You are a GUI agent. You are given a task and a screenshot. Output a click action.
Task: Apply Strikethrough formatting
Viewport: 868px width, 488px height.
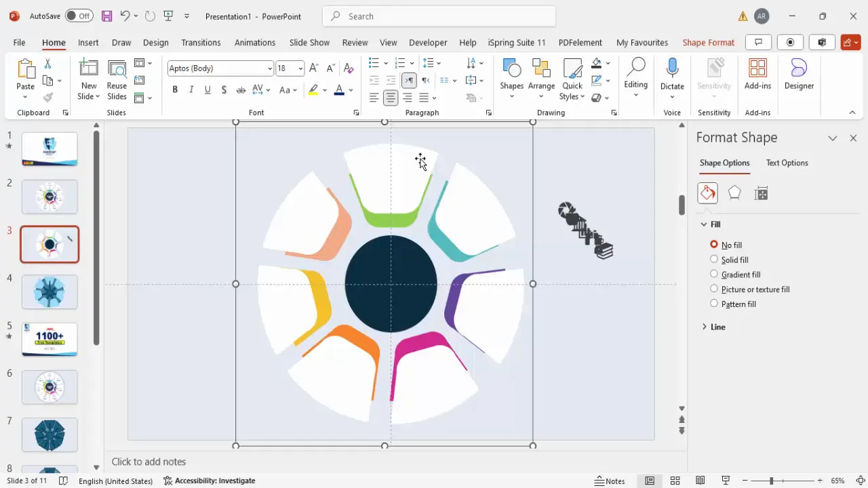tap(241, 89)
